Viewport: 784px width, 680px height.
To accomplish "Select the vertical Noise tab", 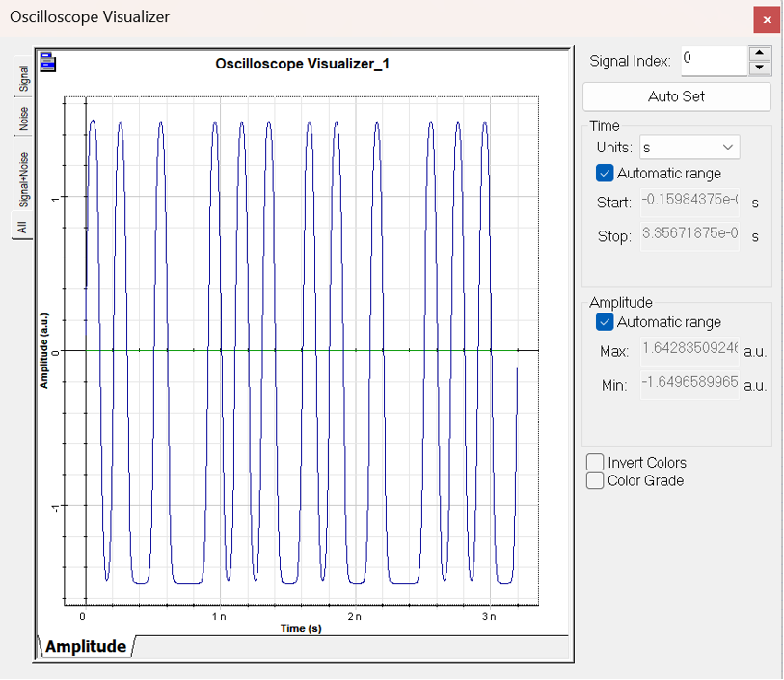I will [23, 120].
